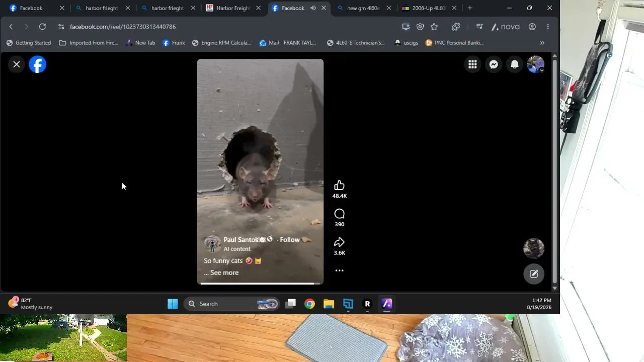Close the new gm 4l60e tab
Viewport: 644px width, 362px height.
[x=389, y=8]
